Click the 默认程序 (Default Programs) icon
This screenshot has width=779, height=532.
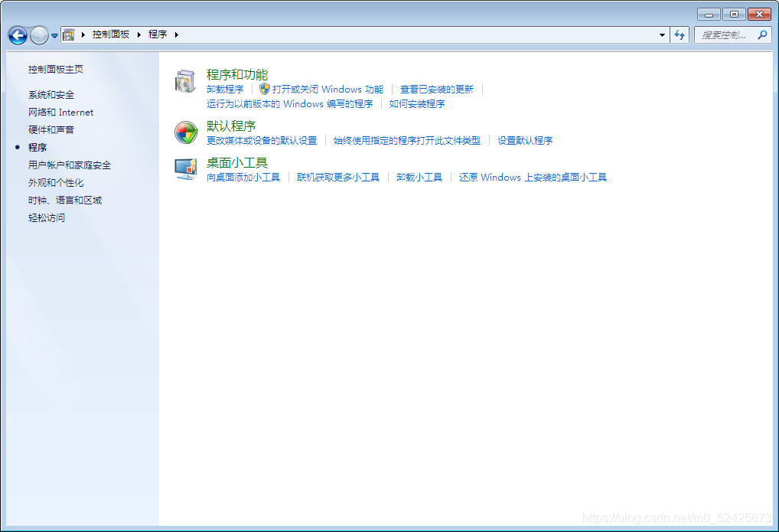pos(184,132)
